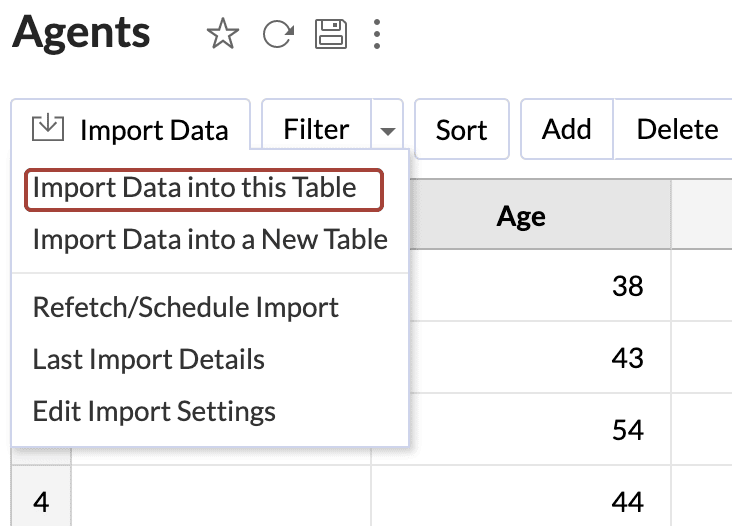
Task: View Last Import Details
Action: click(149, 359)
